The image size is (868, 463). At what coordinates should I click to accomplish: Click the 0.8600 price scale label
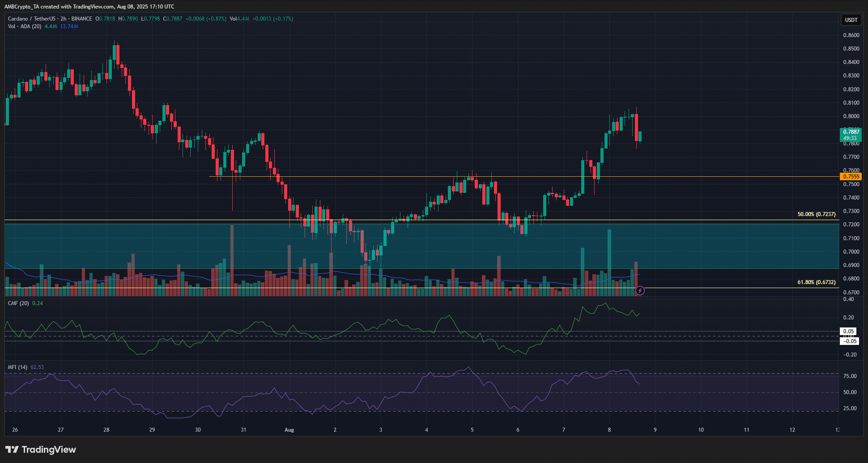tap(851, 35)
